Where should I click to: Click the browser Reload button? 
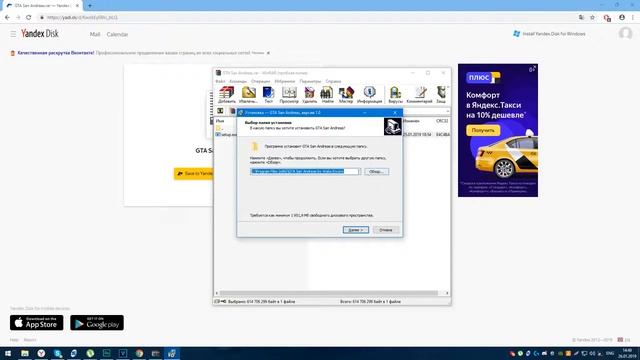pos(29,18)
